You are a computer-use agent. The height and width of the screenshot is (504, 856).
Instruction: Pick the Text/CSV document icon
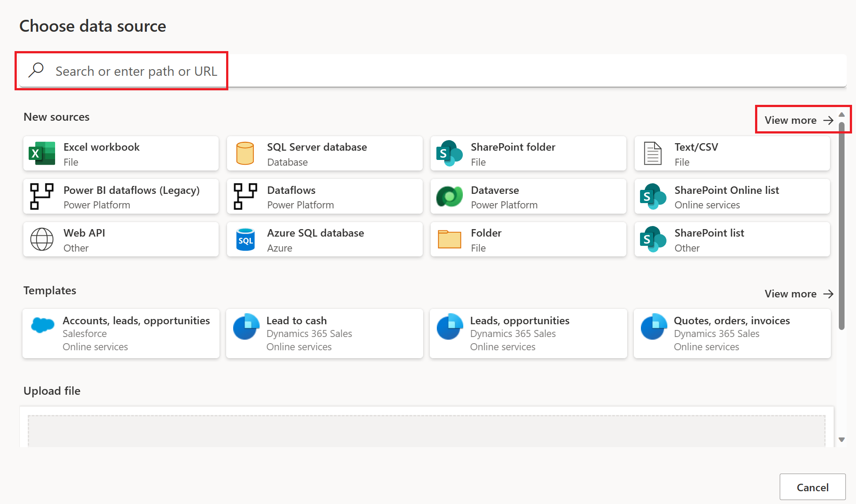(652, 153)
